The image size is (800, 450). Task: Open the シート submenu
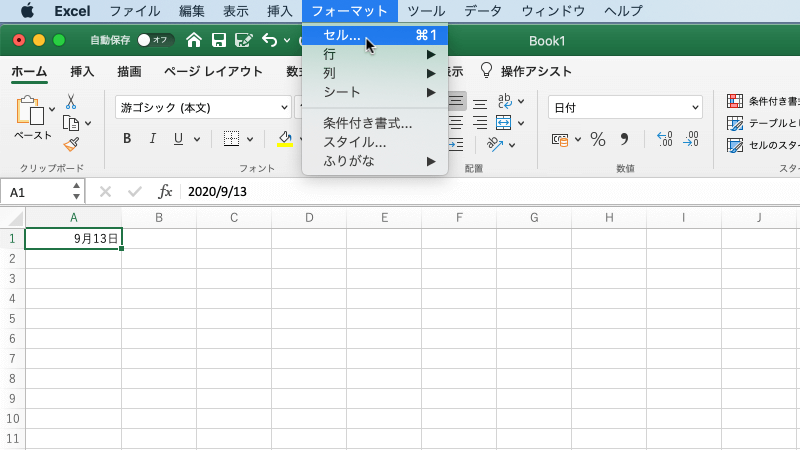coord(375,92)
